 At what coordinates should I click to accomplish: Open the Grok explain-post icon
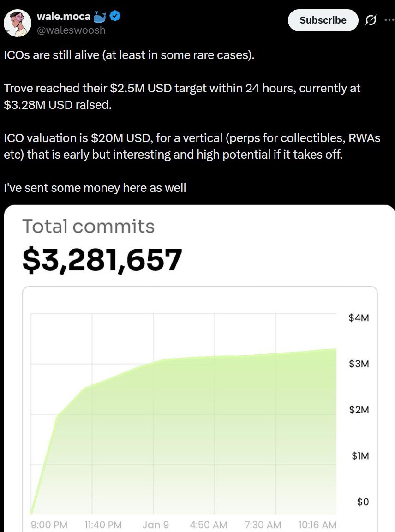[x=370, y=20]
